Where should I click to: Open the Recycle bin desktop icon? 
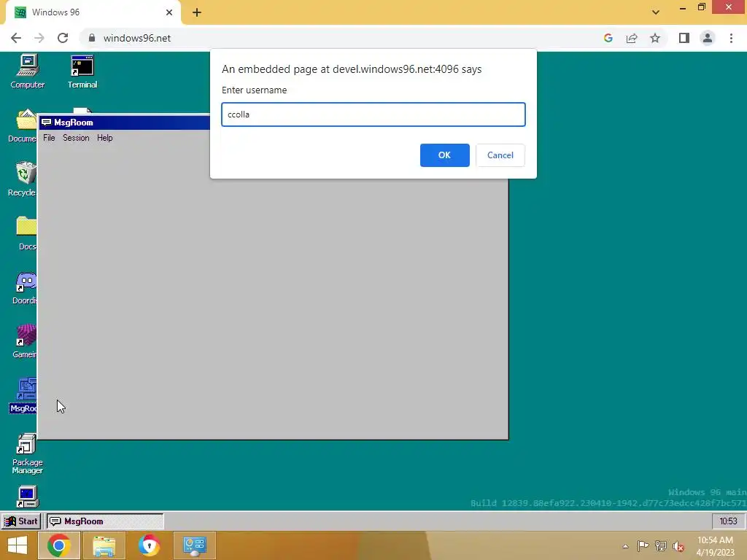pos(23,179)
